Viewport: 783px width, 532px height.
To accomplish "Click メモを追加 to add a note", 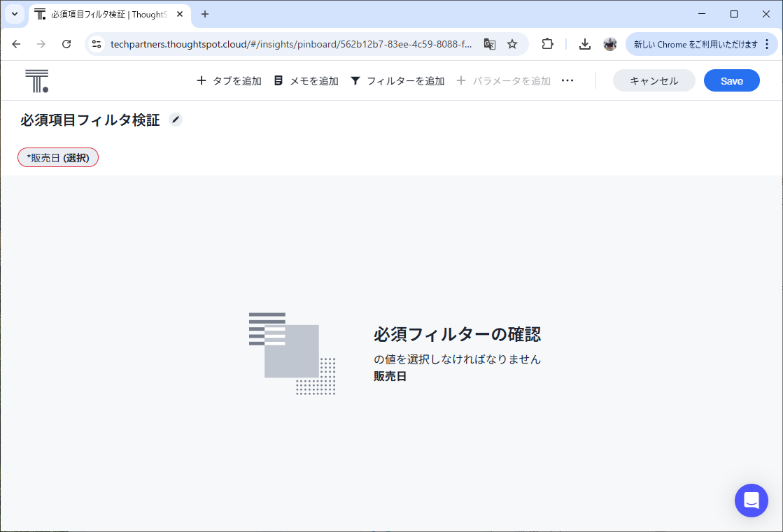I will click(x=306, y=81).
